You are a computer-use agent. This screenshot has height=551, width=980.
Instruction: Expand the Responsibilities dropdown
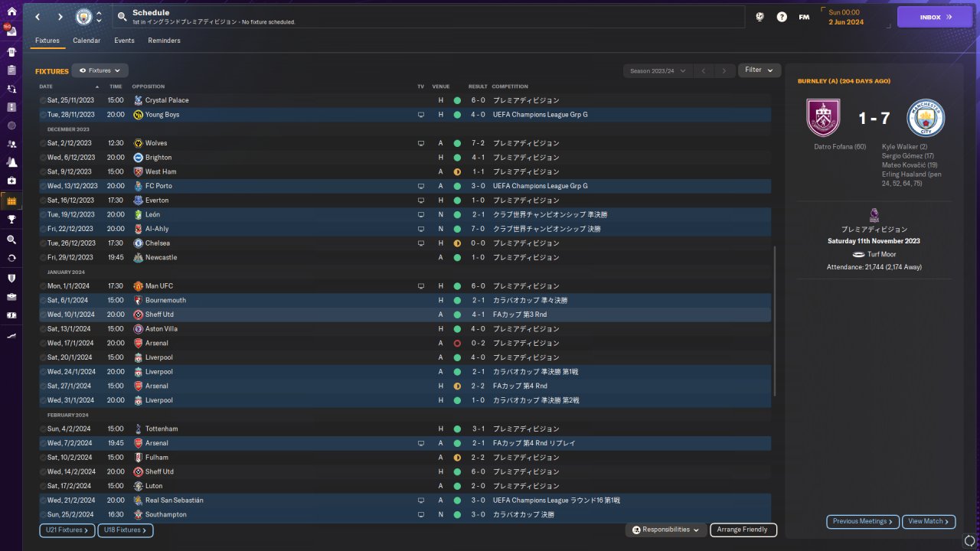pos(665,530)
